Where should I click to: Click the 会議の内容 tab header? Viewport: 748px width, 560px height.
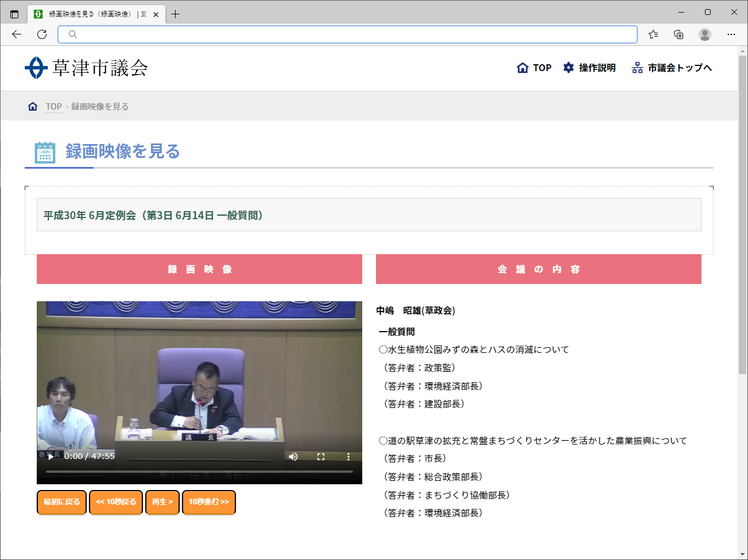coord(538,269)
